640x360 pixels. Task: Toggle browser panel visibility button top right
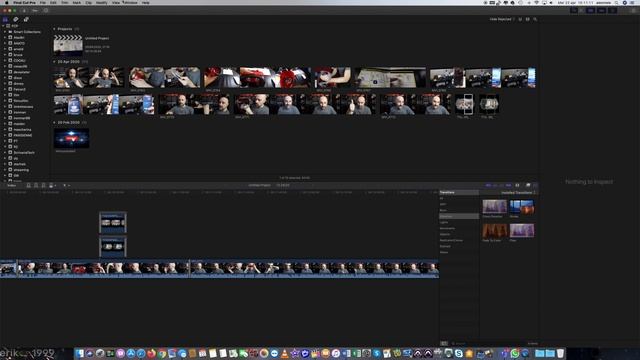point(590,10)
